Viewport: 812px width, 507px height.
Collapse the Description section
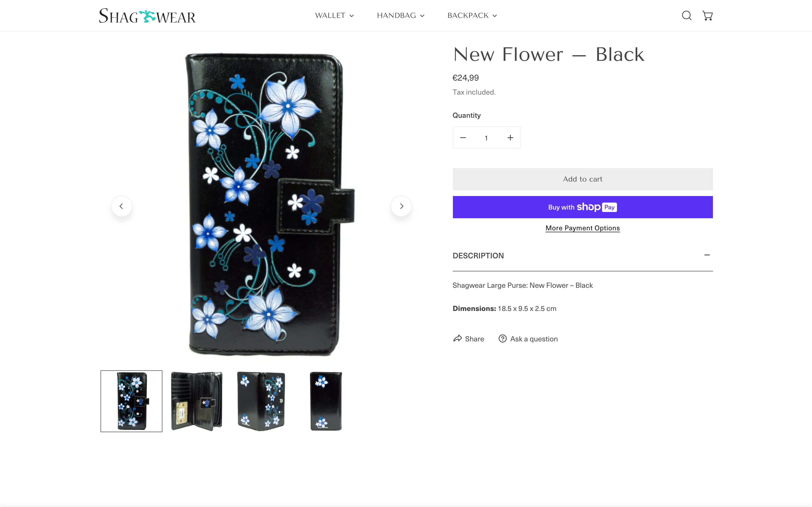point(707,255)
